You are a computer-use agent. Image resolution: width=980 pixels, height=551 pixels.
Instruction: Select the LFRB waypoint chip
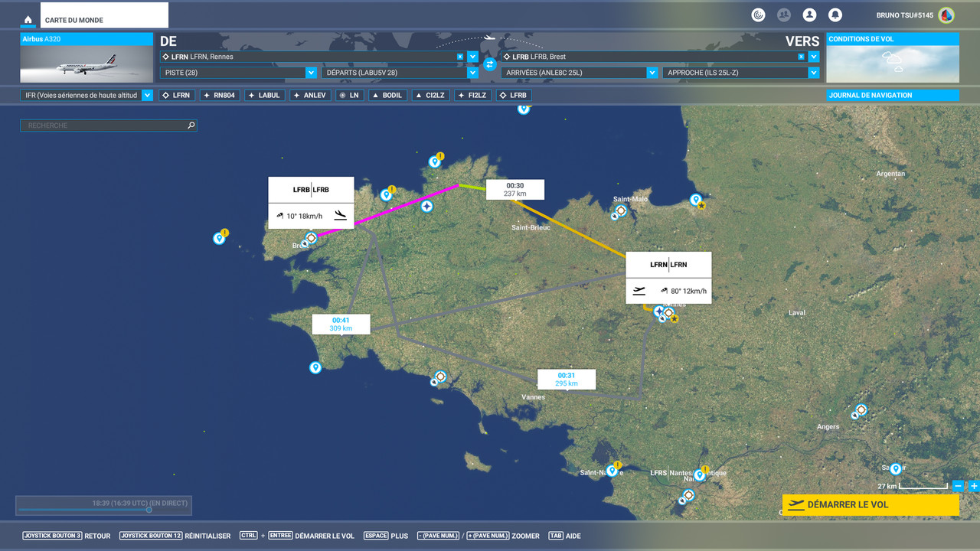click(x=514, y=96)
